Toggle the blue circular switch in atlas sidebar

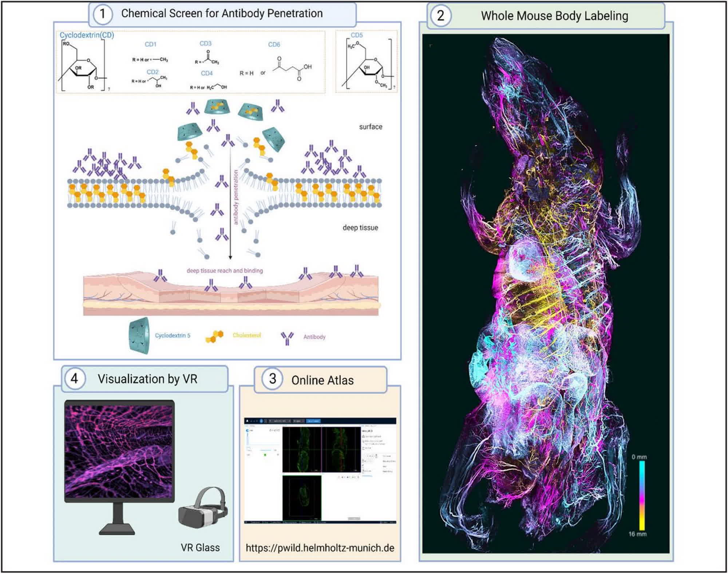pos(247,430)
